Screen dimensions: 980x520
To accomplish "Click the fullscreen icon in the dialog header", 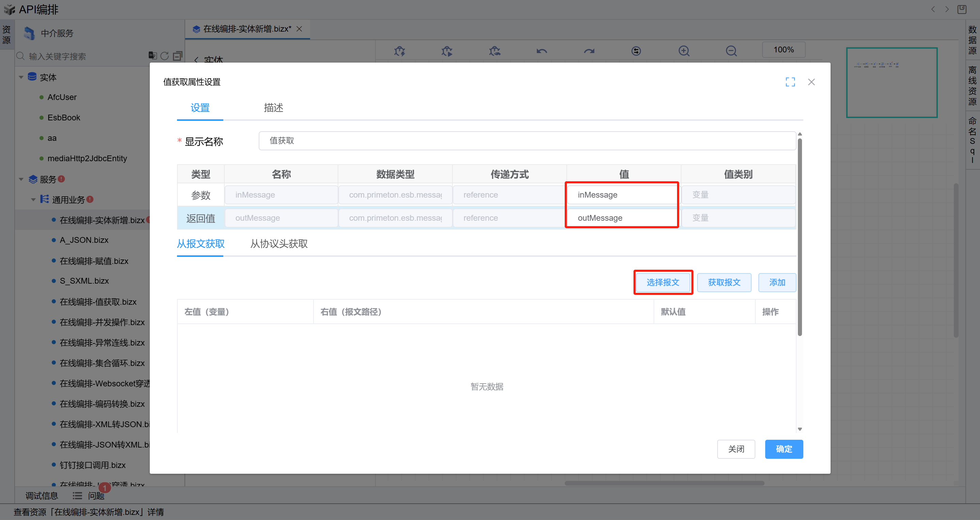I will (x=790, y=82).
